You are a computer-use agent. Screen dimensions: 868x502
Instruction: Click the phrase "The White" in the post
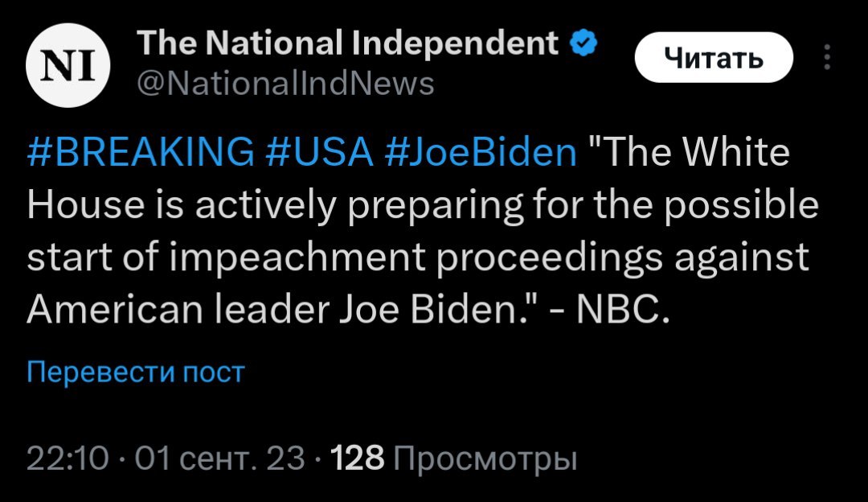point(690,153)
